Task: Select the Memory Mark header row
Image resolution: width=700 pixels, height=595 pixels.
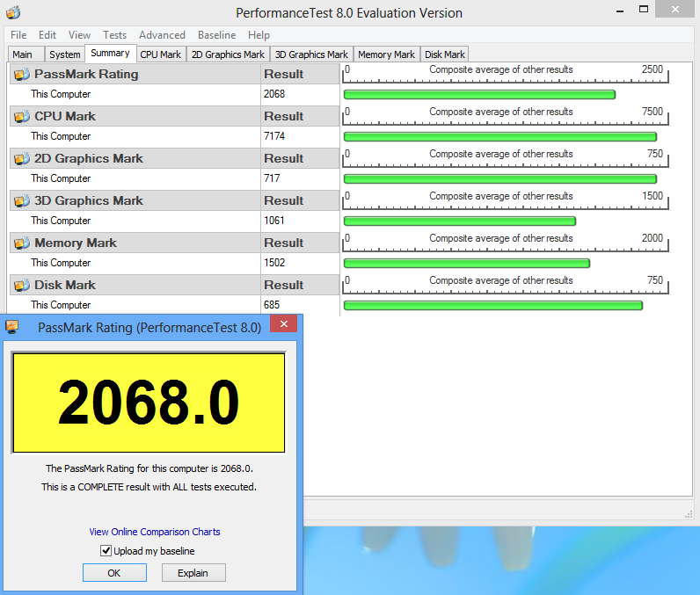Action: coord(174,243)
